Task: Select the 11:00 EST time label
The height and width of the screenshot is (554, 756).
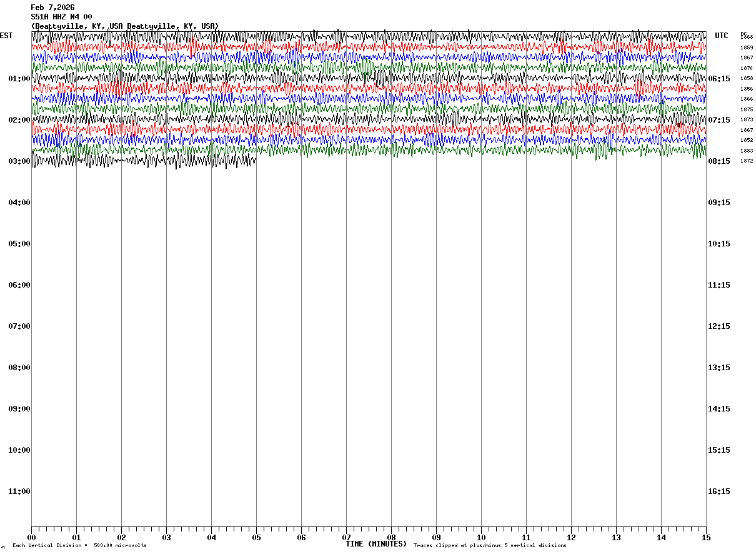Action: pos(19,491)
